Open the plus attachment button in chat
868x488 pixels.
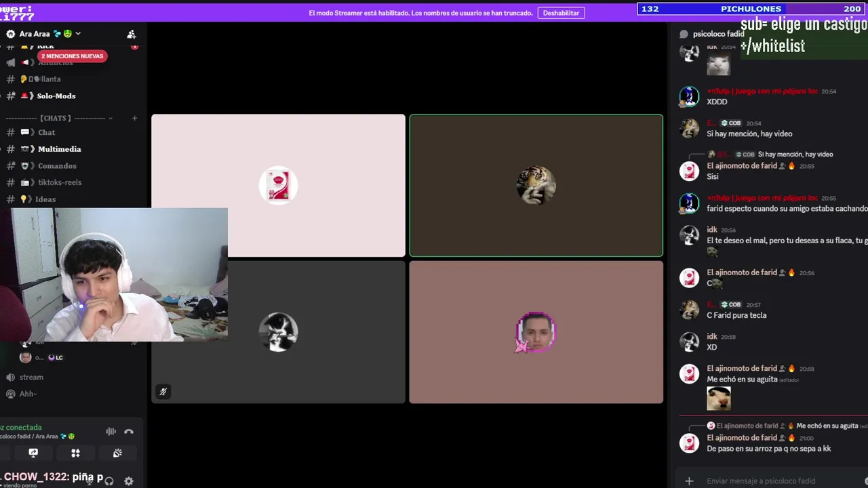pos(689,481)
